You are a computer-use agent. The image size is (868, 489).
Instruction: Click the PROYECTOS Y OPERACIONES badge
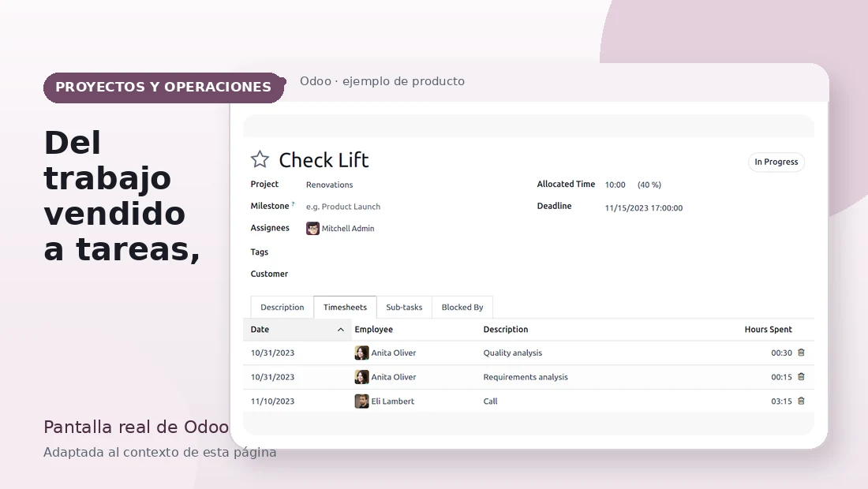coord(163,88)
